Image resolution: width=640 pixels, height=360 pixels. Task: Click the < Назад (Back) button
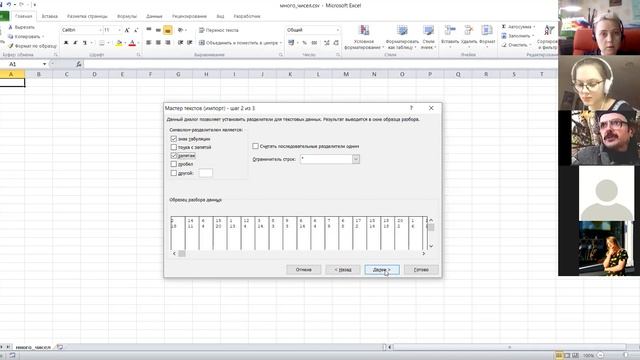343,270
